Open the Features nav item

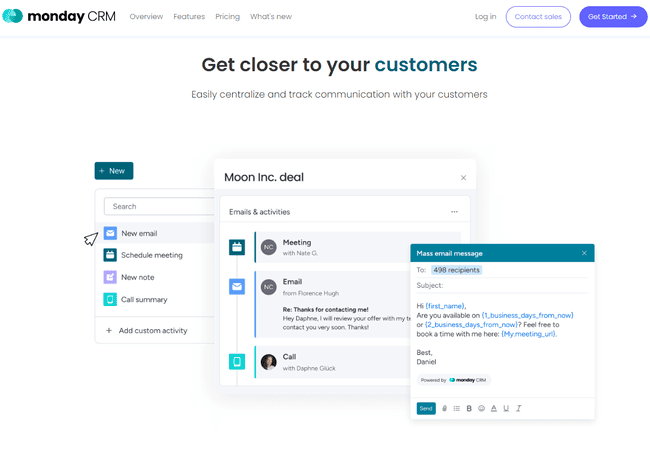pyautogui.click(x=189, y=17)
